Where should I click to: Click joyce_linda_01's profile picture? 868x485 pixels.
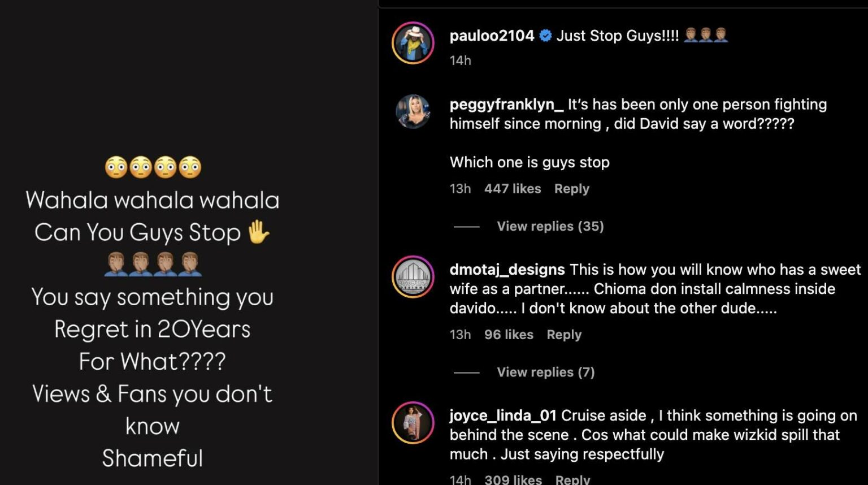[413, 423]
